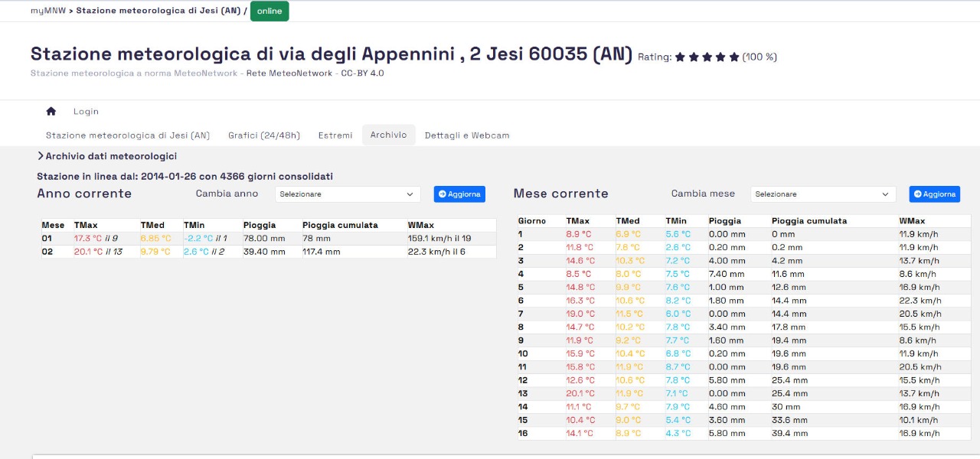Select the Archivio tab
This screenshot has width=980, height=459.
point(388,135)
